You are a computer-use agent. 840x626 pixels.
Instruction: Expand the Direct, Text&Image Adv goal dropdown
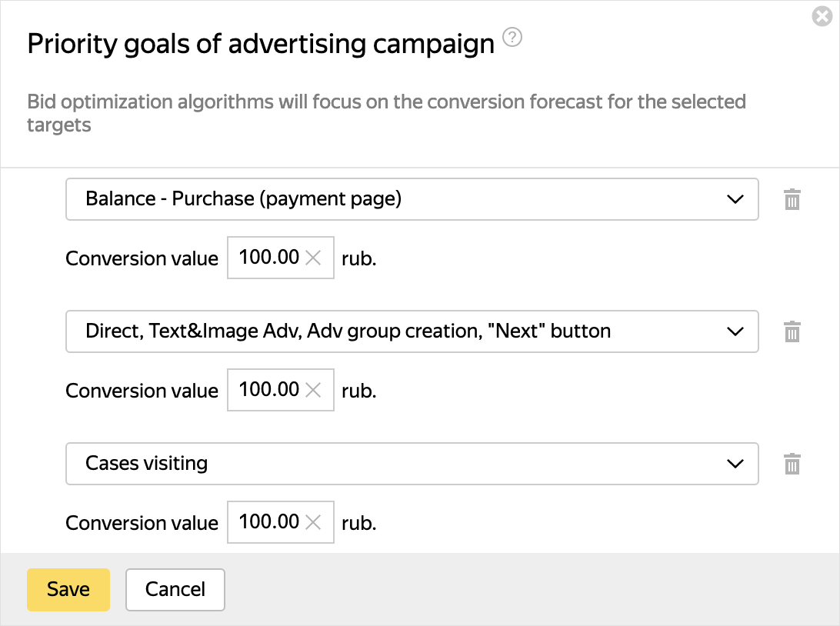coord(412,331)
